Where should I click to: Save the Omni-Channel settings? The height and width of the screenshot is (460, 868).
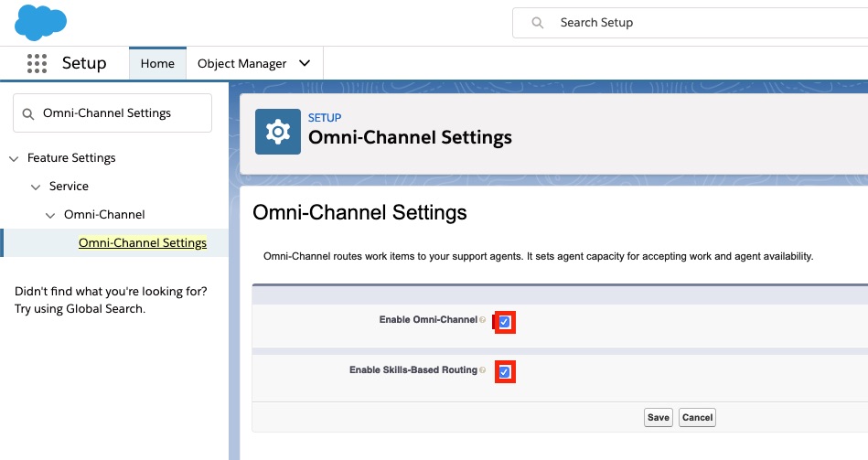(659, 417)
